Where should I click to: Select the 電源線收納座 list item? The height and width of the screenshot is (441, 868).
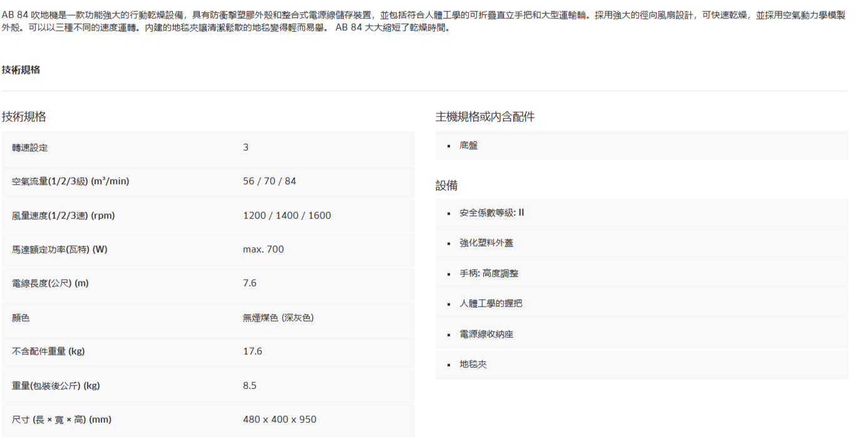486,334
